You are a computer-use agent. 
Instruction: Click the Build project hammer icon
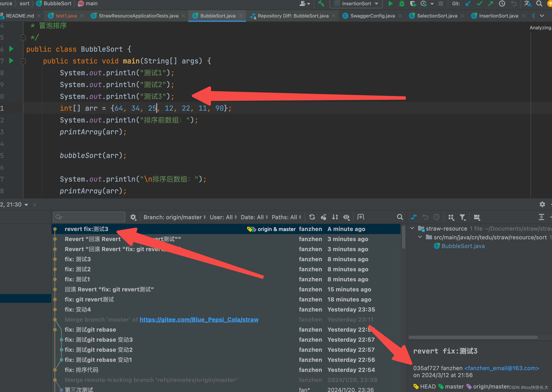(321, 4)
